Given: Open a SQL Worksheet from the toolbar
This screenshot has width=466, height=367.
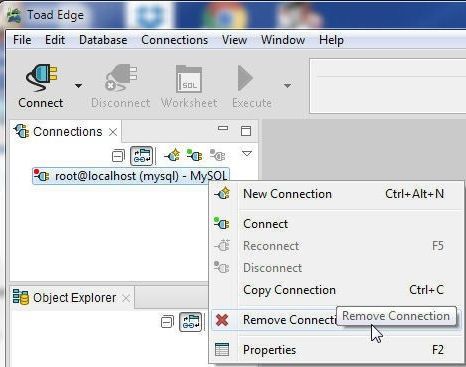Looking at the screenshot, I should (x=189, y=86).
